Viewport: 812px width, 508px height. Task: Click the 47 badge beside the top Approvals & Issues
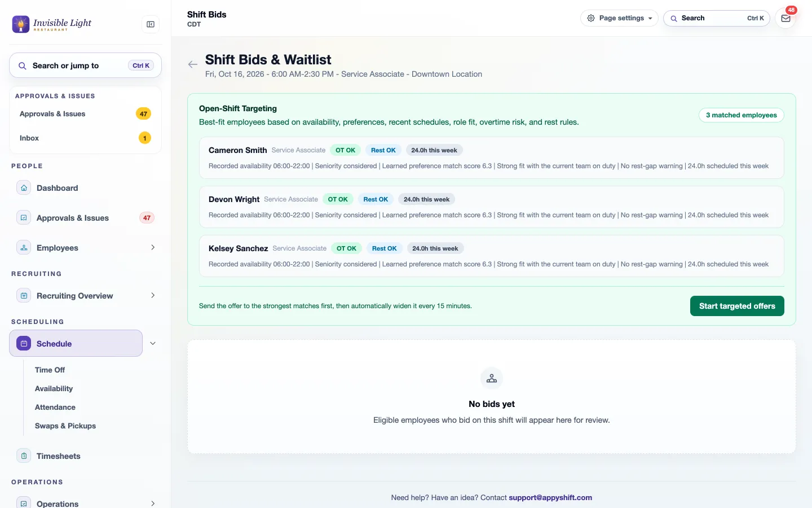coord(144,114)
